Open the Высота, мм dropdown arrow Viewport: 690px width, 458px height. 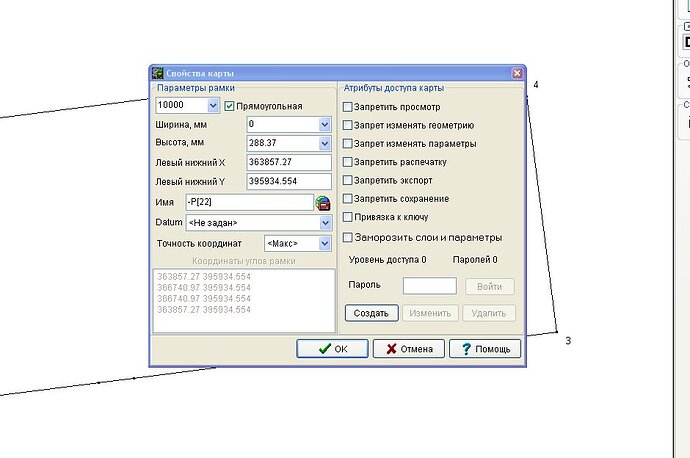(324, 143)
